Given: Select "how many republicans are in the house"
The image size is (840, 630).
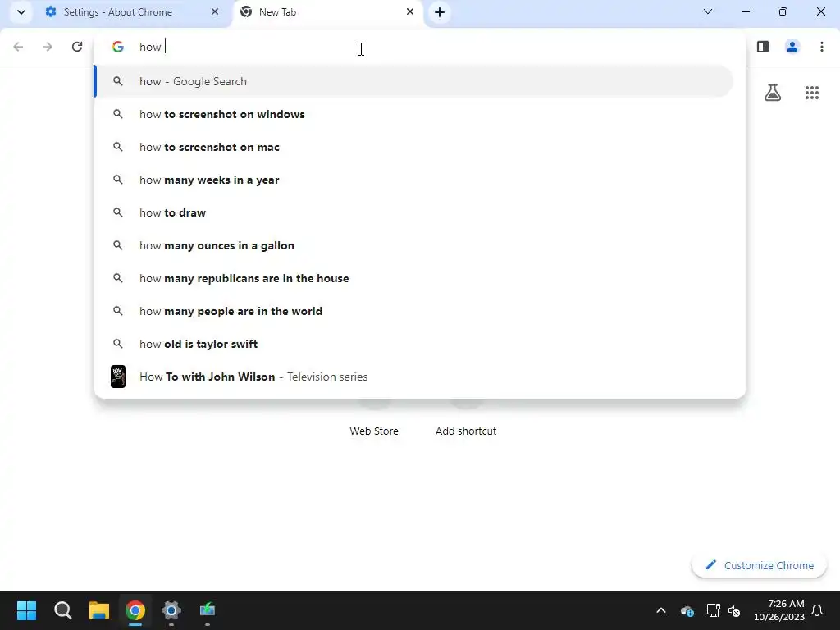Looking at the screenshot, I should click(414, 278).
